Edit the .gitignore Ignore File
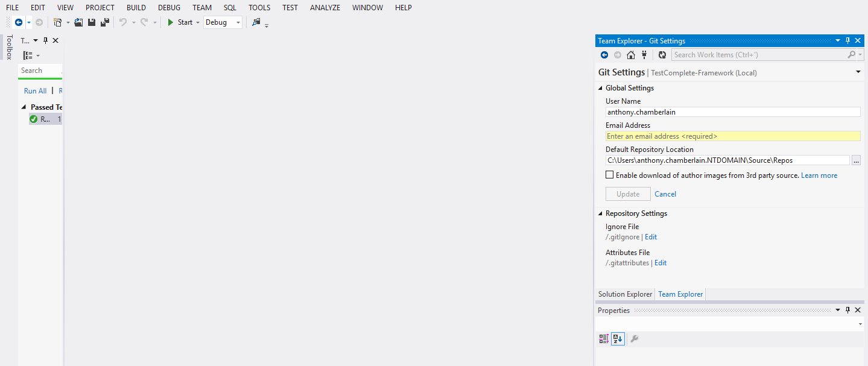This screenshot has height=366, width=868. pyautogui.click(x=650, y=236)
